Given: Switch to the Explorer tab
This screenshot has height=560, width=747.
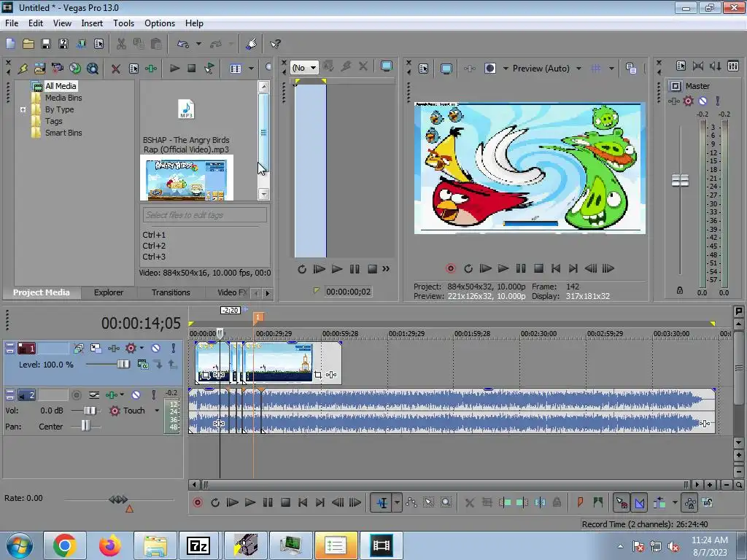Looking at the screenshot, I should tap(109, 292).
